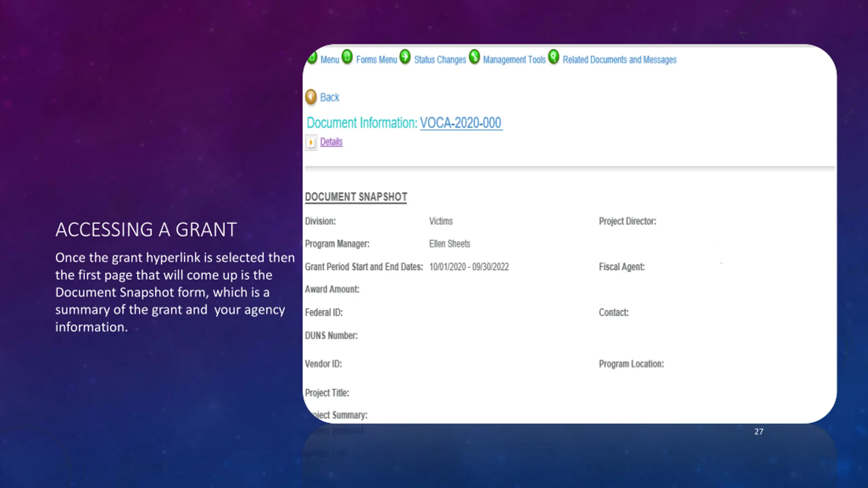Viewport: 868px width, 488px height.
Task: Click the Project Director label
Action: [628, 221]
